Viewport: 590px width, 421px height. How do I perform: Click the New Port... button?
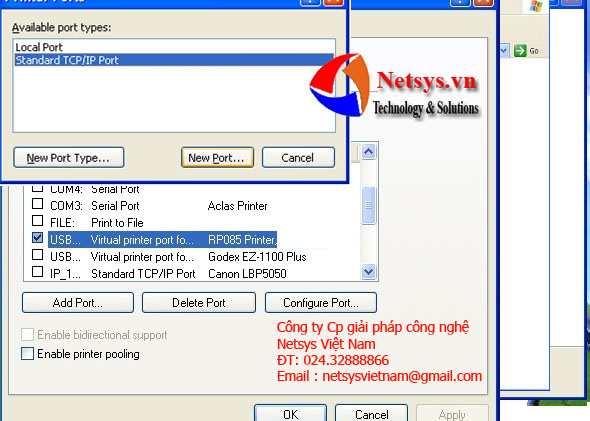point(217,157)
